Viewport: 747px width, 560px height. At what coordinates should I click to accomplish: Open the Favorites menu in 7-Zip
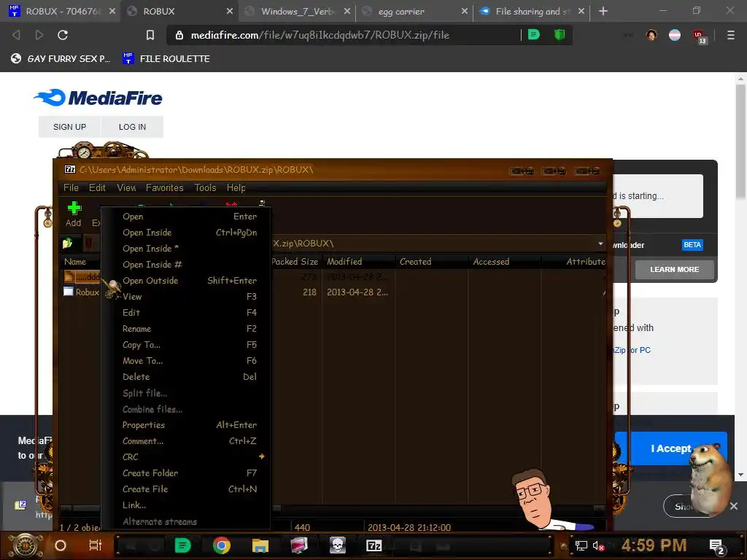click(164, 187)
